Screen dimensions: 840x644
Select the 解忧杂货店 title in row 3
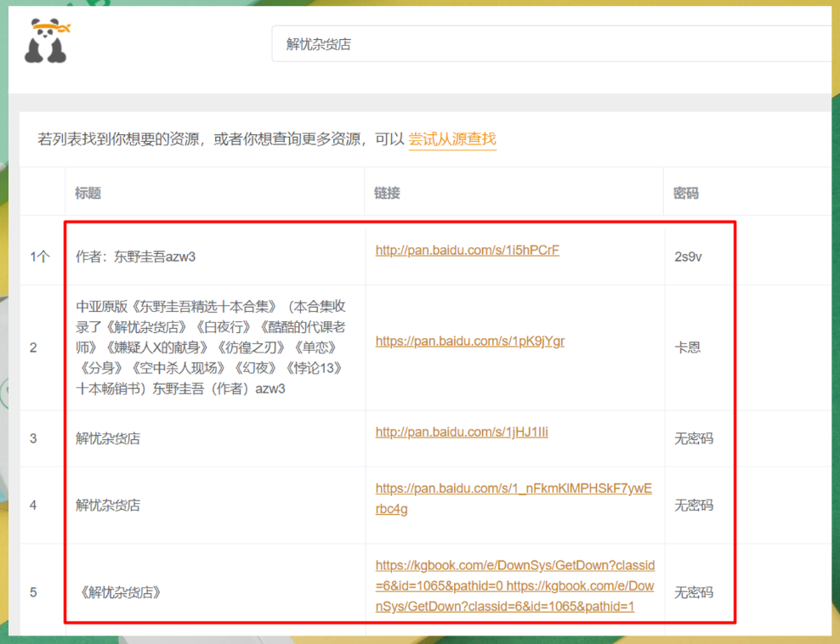click(x=108, y=438)
